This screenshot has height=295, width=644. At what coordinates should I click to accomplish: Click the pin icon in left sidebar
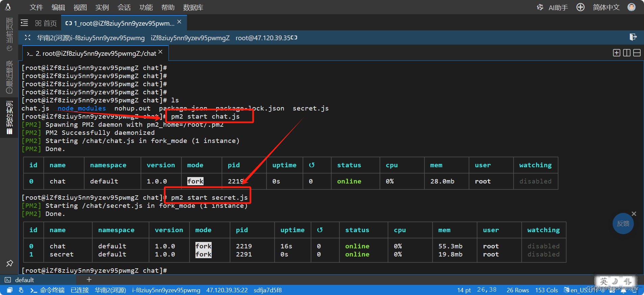click(9, 263)
